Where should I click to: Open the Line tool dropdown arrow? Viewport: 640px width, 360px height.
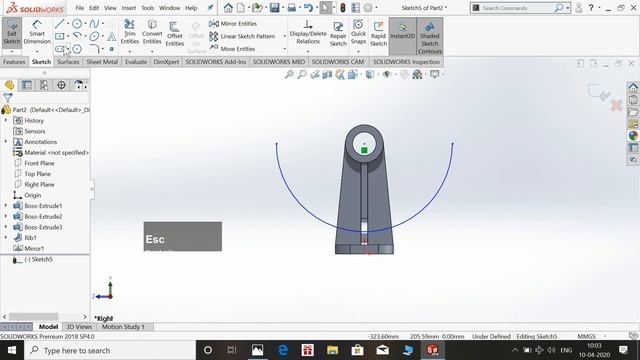(x=68, y=24)
